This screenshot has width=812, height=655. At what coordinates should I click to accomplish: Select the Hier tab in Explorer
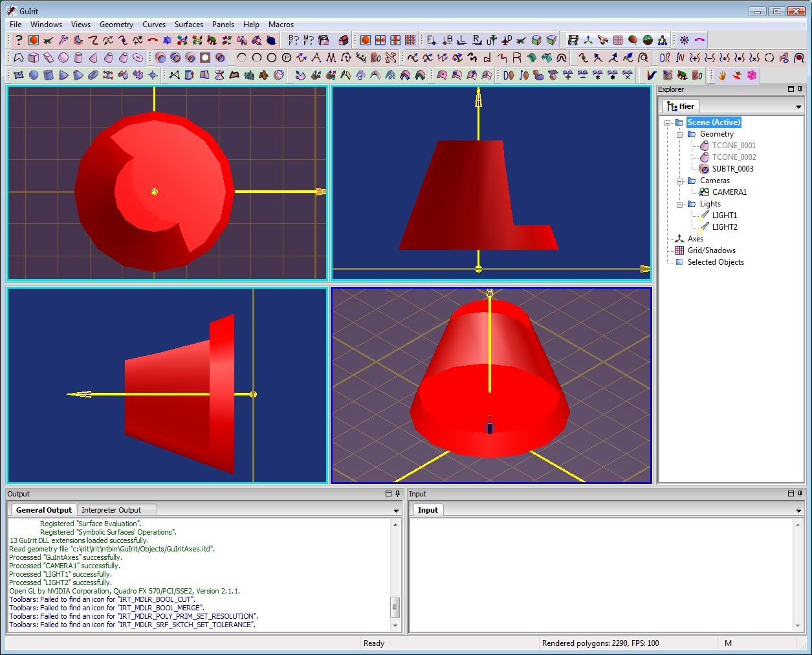pos(680,106)
